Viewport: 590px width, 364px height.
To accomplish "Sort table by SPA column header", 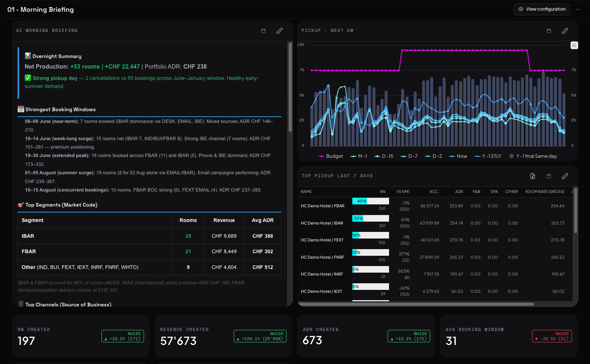I will click(494, 192).
